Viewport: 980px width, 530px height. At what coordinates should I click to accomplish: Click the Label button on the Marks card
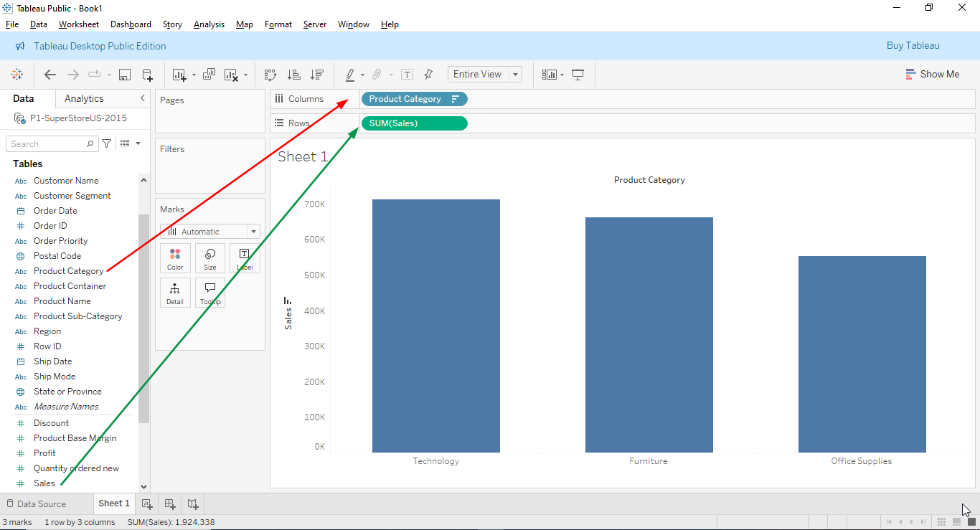(245, 258)
